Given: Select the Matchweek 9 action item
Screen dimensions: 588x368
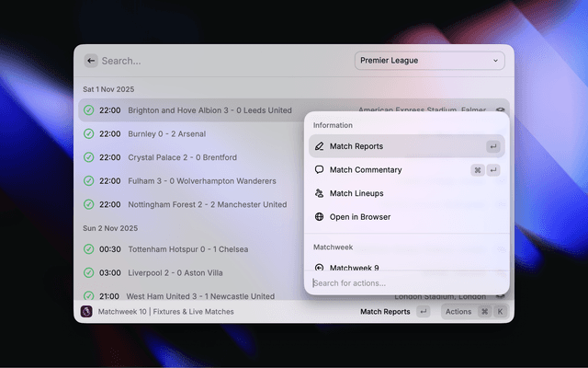Looking at the screenshot, I should [x=355, y=268].
